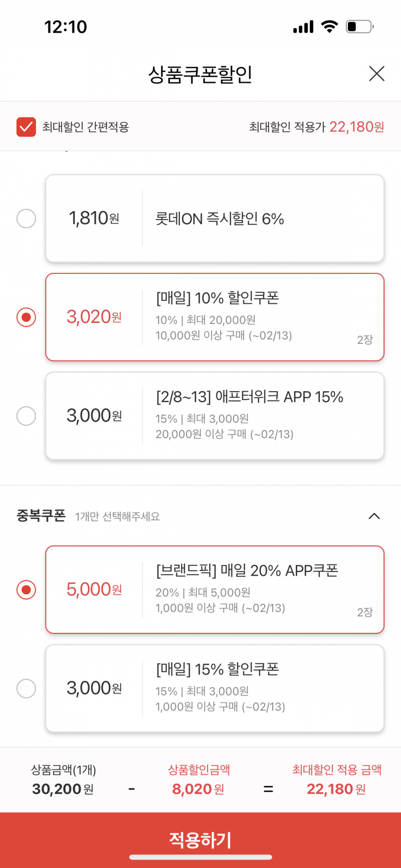Tap the 최대할인 적용가 22,180원 text
The width and height of the screenshot is (401, 868).
pos(317,127)
